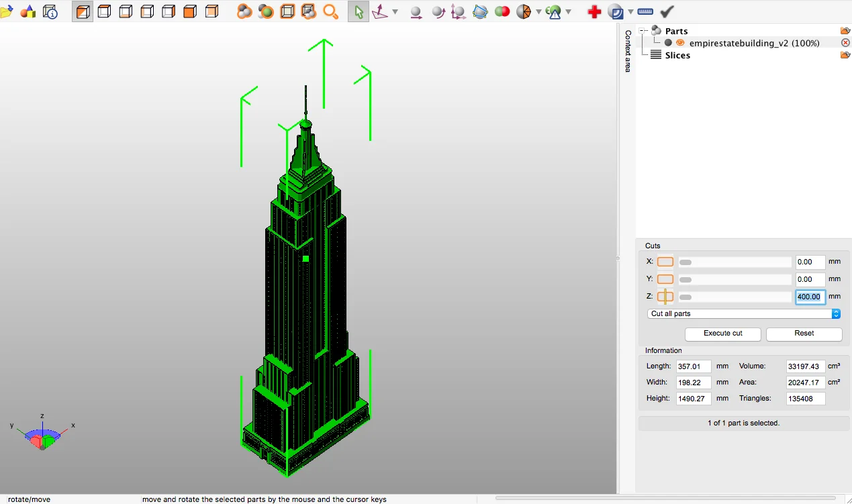Click the X cut position slider
Screen dimensions: 852x504
point(735,262)
